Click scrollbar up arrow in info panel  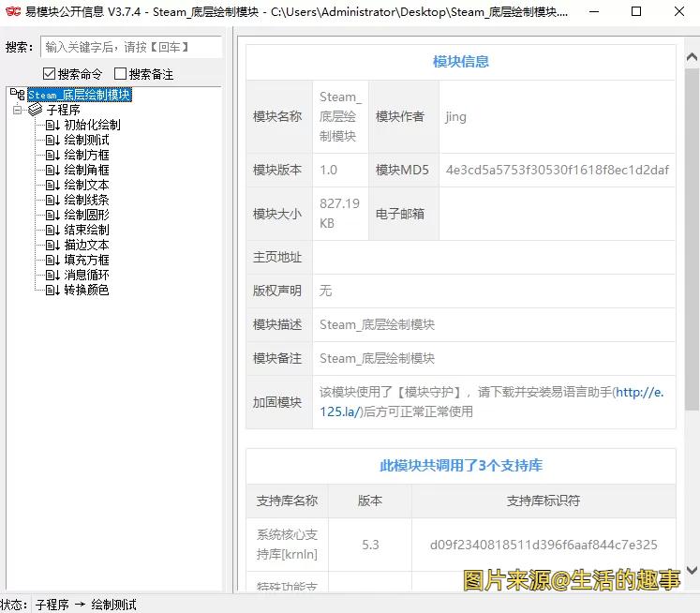pos(692,56)
